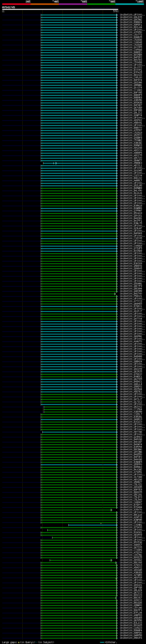This screenshot has height=644, width=146.
Task: Select hit label UniRef100_B9HB25
Action: pos(131,37)
